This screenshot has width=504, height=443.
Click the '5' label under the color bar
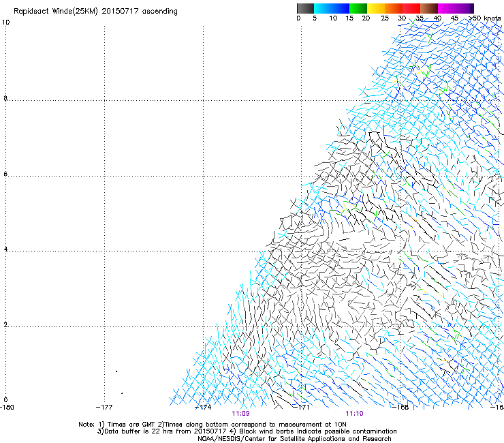pos(315,18)
